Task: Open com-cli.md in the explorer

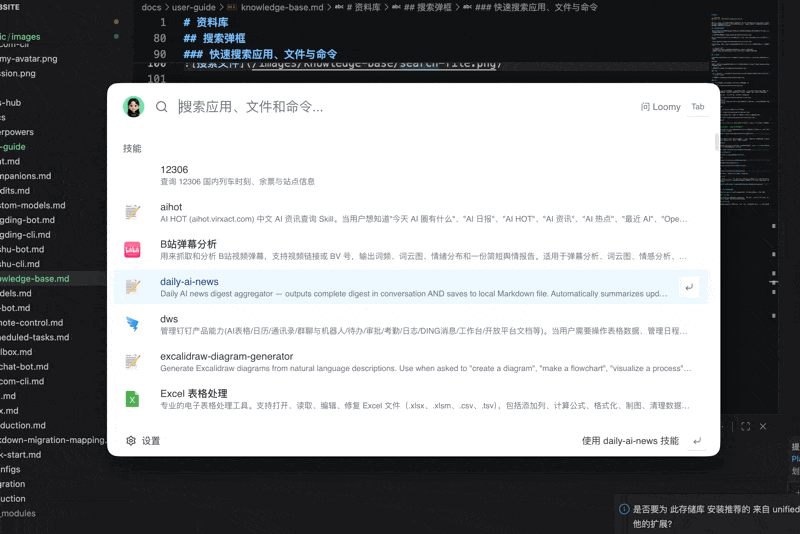Action: click(22, 382)
